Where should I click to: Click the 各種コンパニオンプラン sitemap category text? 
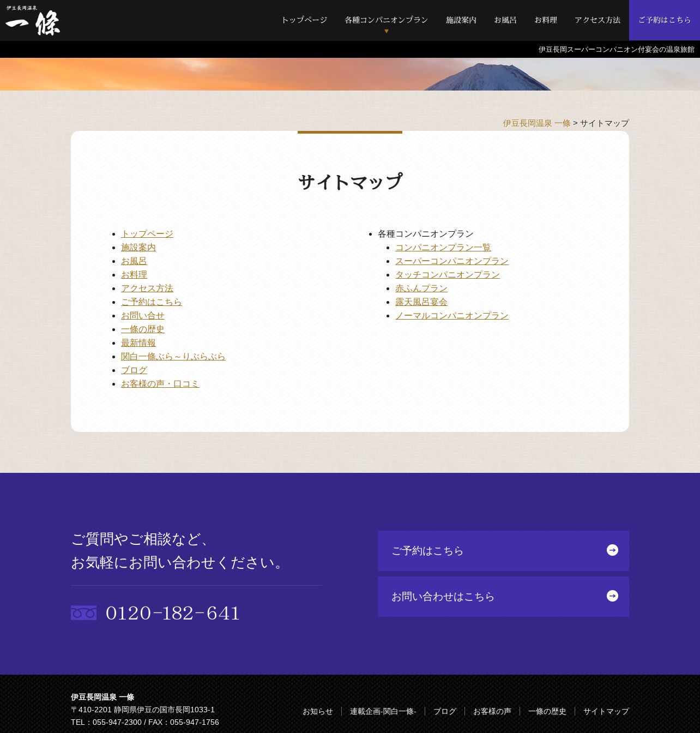pos(426,233)
